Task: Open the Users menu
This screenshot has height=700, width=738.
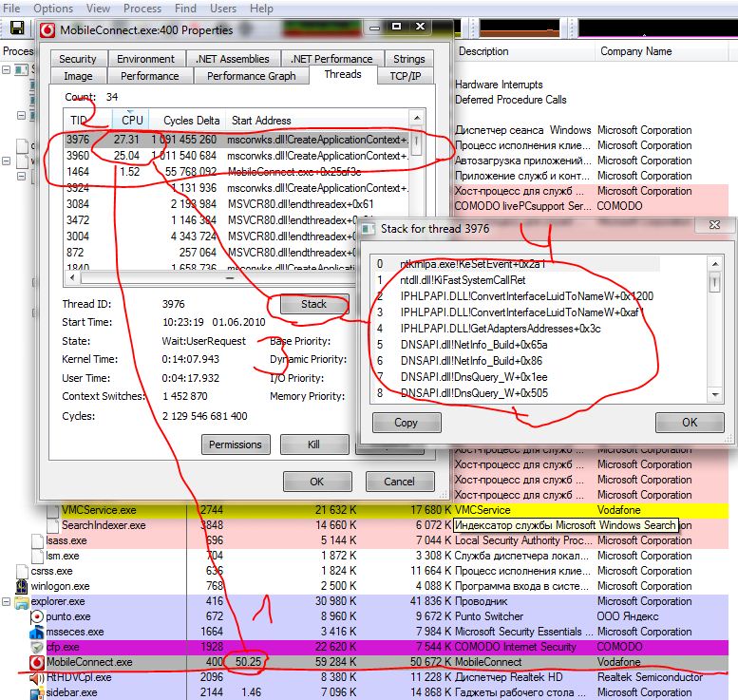Action: pos(223,9)
